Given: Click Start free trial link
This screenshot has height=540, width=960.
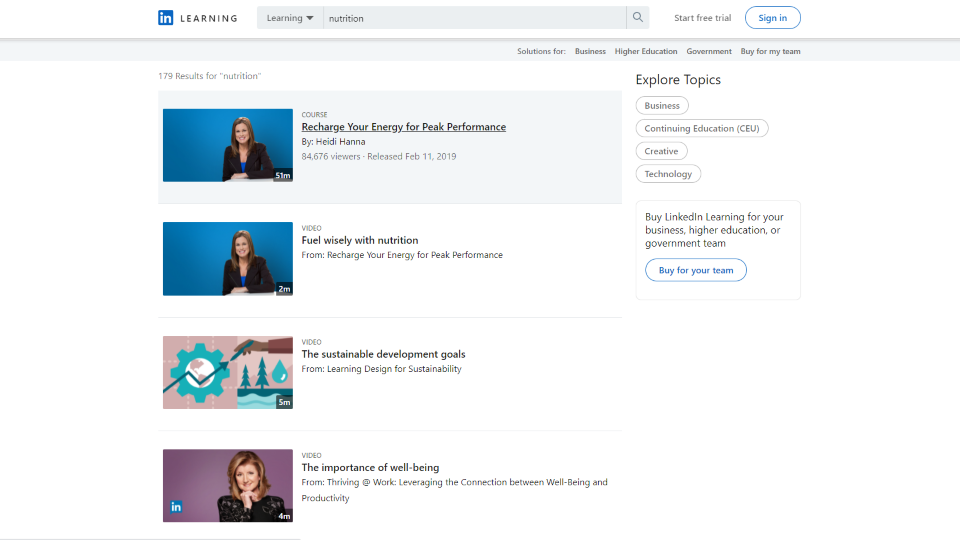Looking at the screenshot, I should tap(702, 18).
